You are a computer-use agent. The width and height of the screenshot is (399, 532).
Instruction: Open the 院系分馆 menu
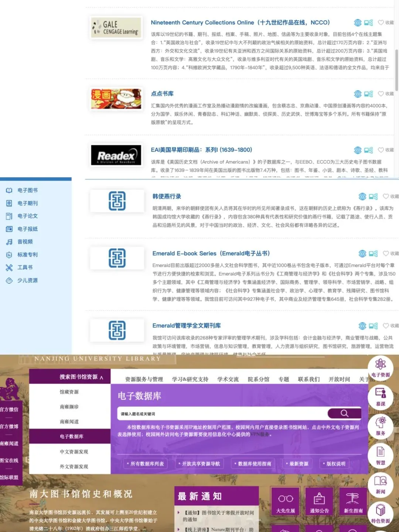(x=259, y=379)
